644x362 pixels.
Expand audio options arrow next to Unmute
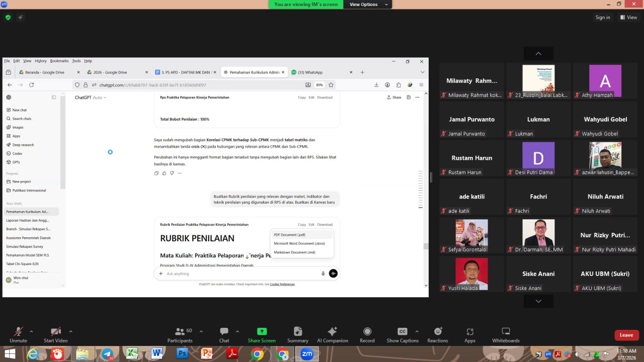31,331
